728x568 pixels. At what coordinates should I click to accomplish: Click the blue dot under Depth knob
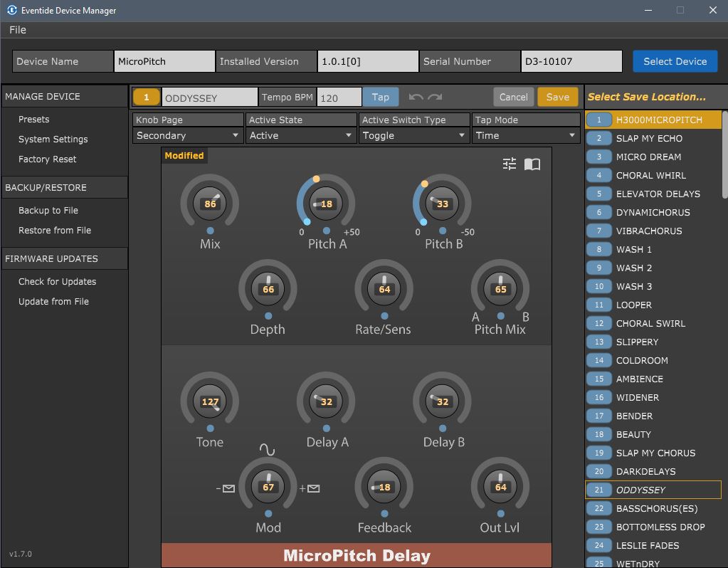click(268, 316)
